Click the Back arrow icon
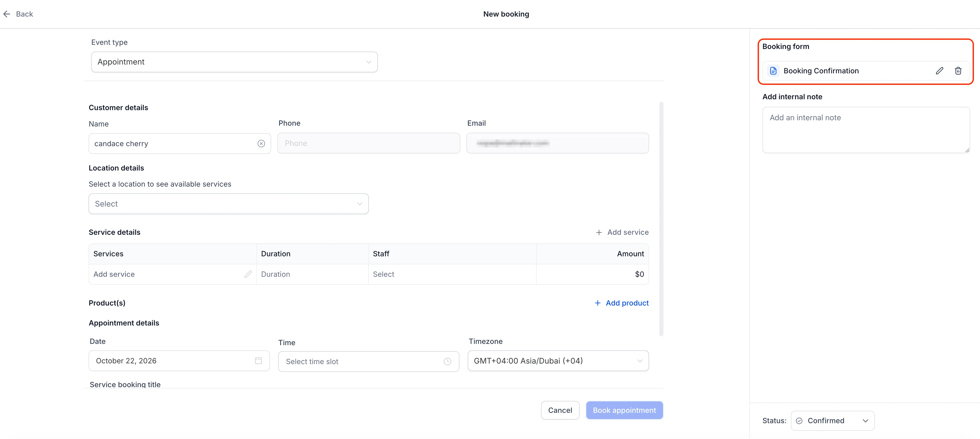 [7, 14]
